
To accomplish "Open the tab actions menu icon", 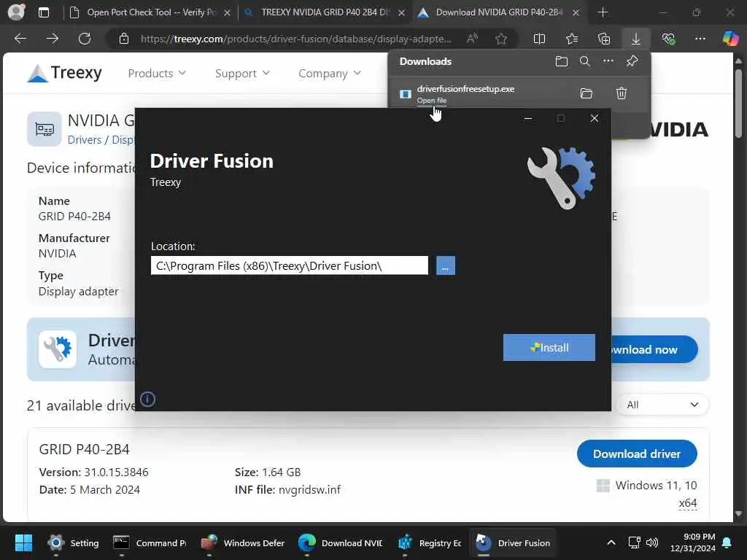I will pos(43,12).
